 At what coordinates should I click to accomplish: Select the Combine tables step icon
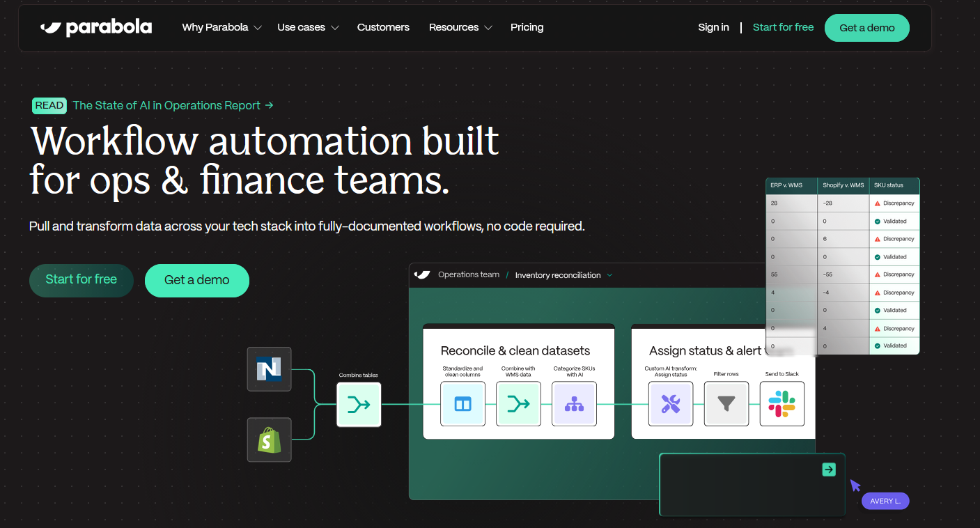click(359, 405)
